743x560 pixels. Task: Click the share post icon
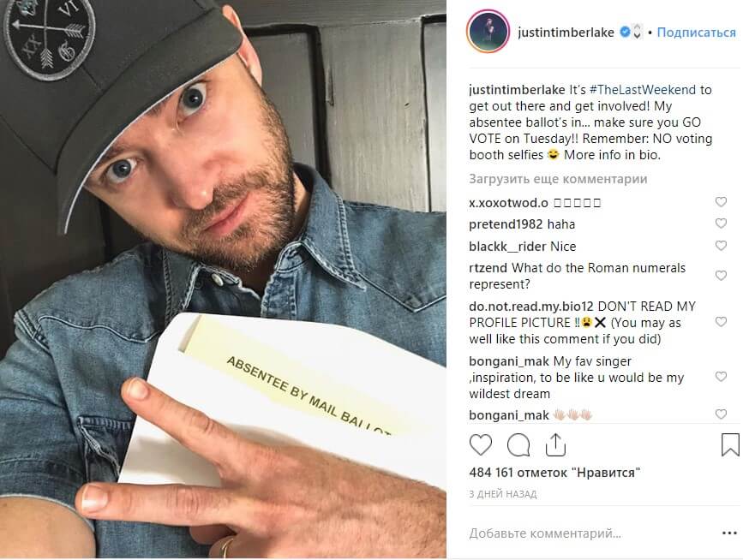point(555,445)
